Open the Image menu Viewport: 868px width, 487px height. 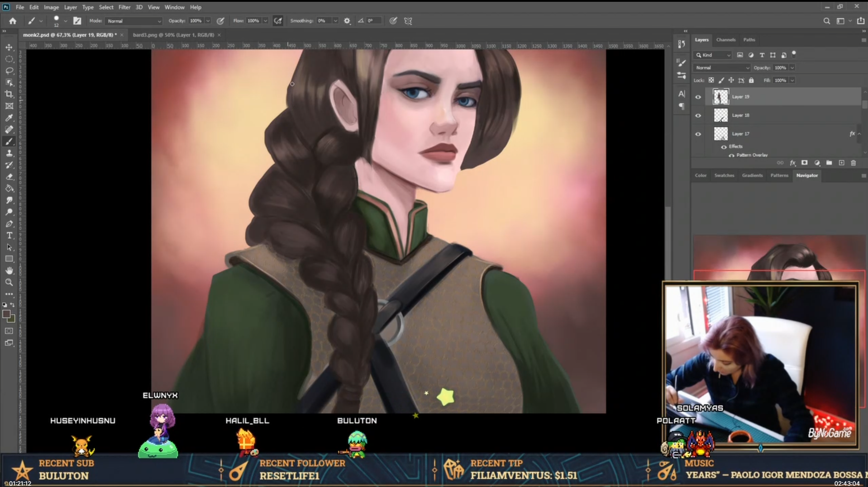pos(51,7)
